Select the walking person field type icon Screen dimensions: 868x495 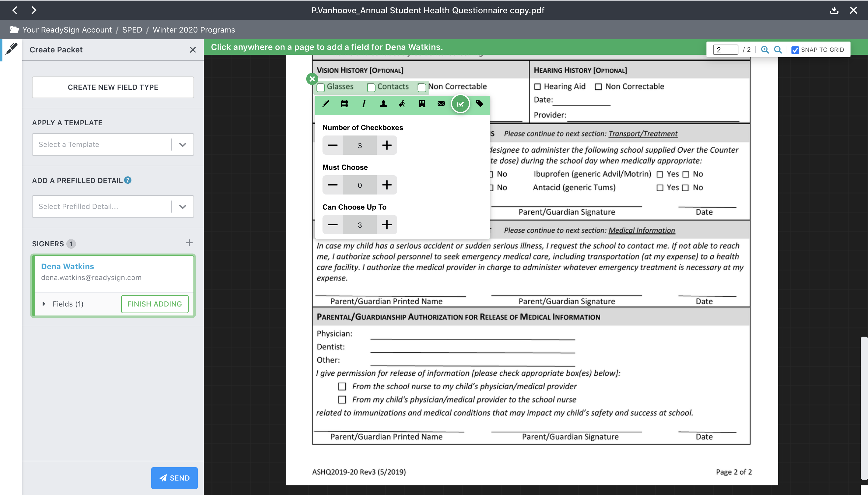(402, 104)
